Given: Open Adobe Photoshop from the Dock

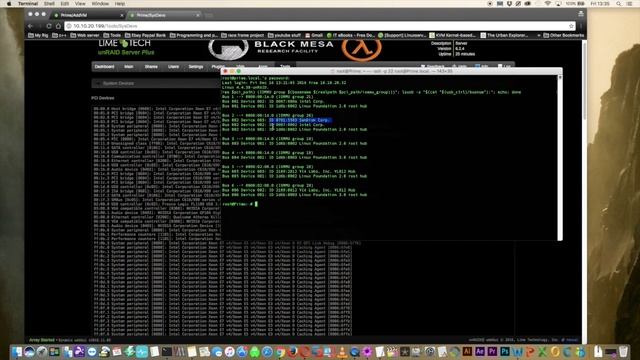Looking at the screenshot, I should coord(505,351).
